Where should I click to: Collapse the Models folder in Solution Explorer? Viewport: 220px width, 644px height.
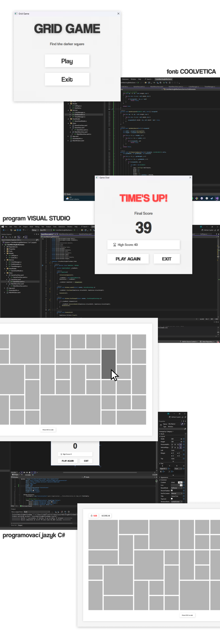[5, 253]
